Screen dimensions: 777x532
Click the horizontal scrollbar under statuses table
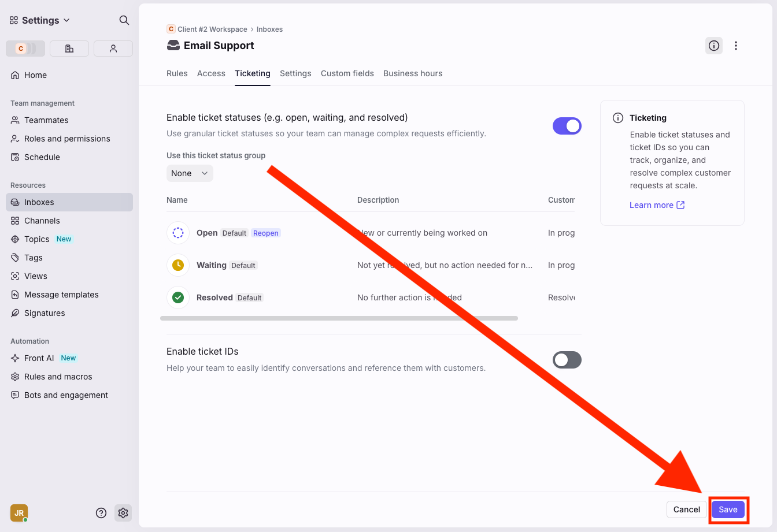[x=339, y=318]
